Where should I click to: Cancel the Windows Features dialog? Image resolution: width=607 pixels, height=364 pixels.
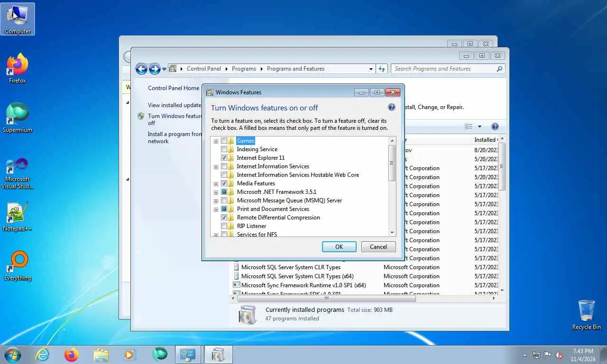[x=378, y=246]
